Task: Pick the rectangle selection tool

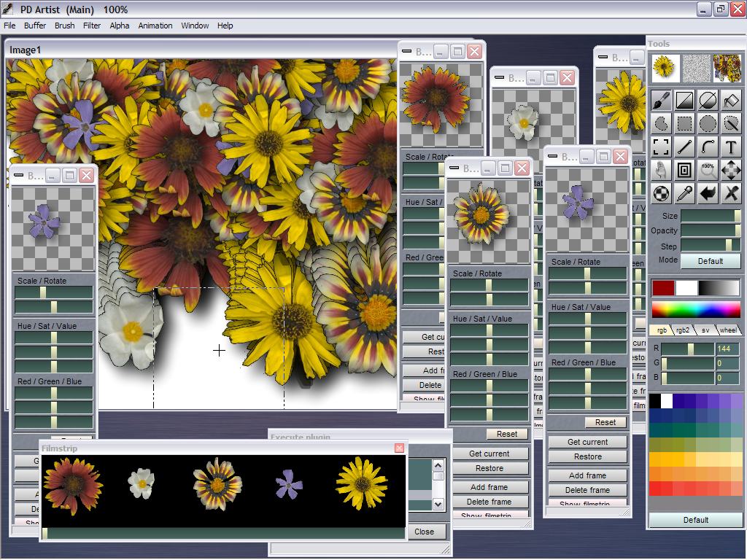Action: click(x=684, y=123)
